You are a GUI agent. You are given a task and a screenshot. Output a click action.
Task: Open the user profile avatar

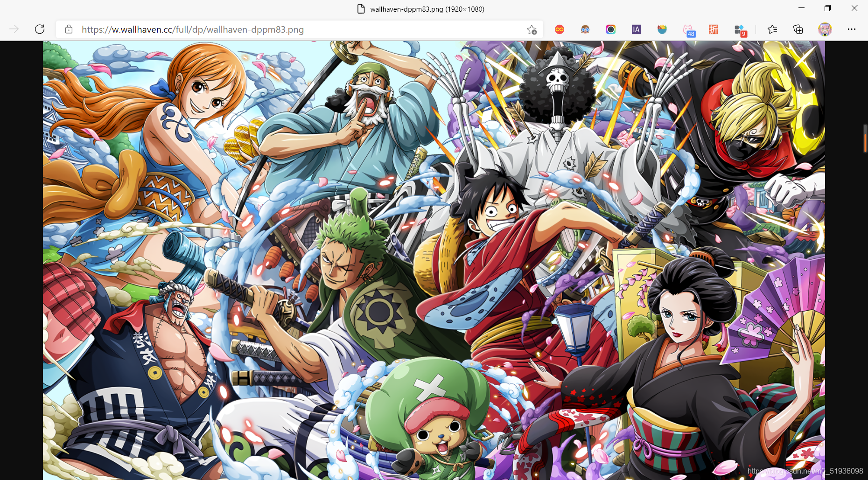[x=825, y=29]
